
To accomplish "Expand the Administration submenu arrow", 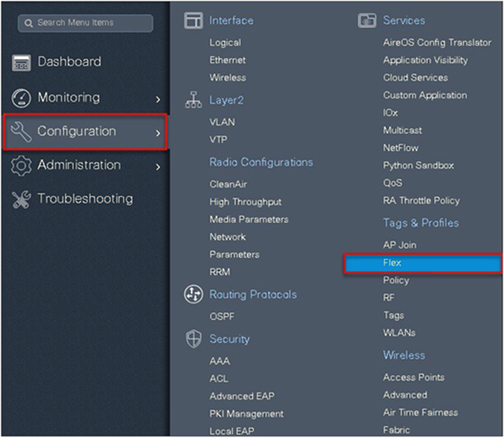I will coord(158,167).
